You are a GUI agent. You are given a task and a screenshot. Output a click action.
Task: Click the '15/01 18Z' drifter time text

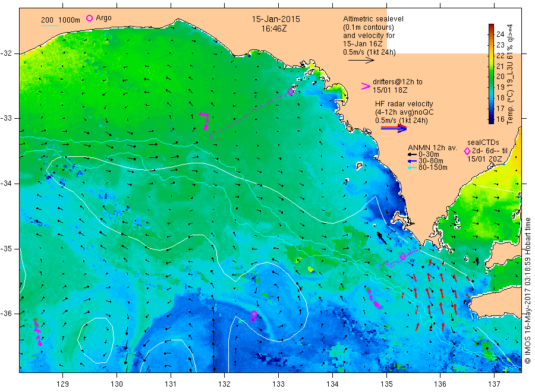(390, 90)
